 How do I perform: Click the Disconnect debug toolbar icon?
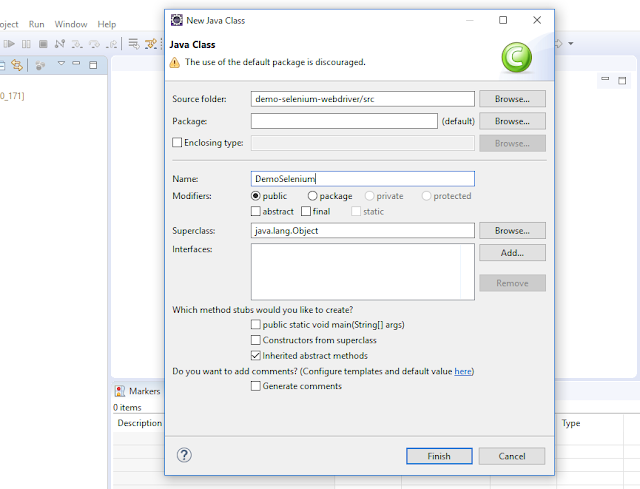tap(60, 44)
